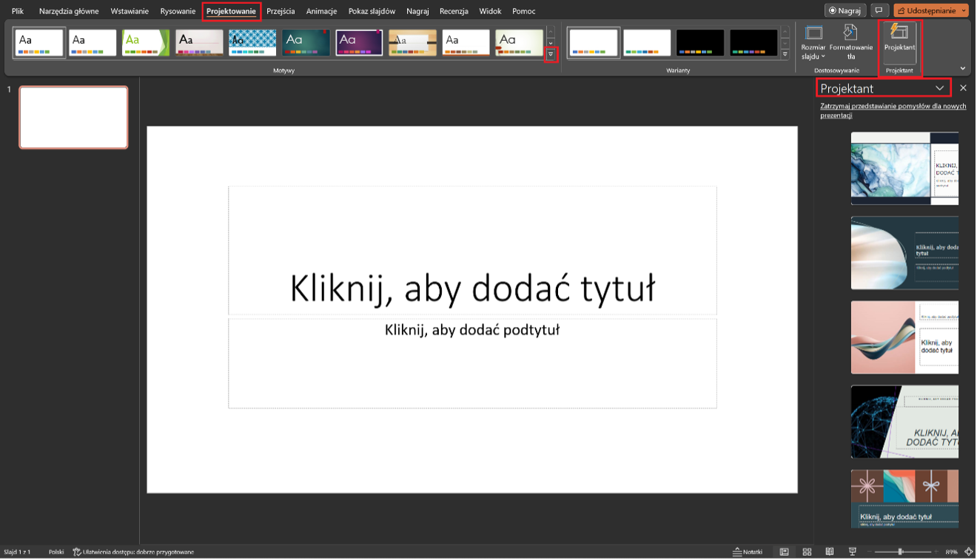Switch to Slide Sorter view icon
Viewport: 977px width, 560px height.
(x=807, y=552)
